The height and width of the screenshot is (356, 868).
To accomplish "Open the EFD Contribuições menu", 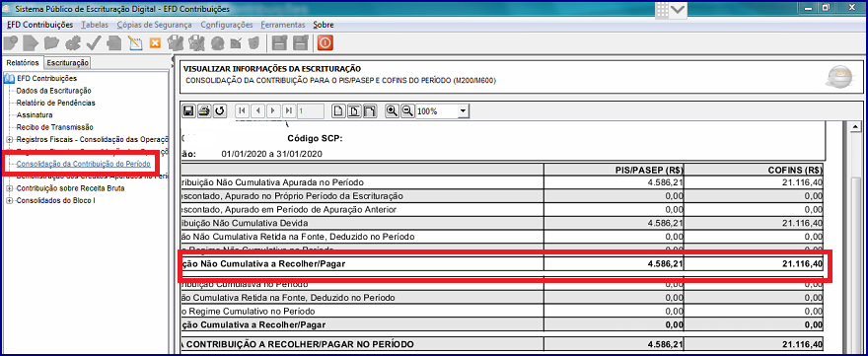I will pos(39,25).
